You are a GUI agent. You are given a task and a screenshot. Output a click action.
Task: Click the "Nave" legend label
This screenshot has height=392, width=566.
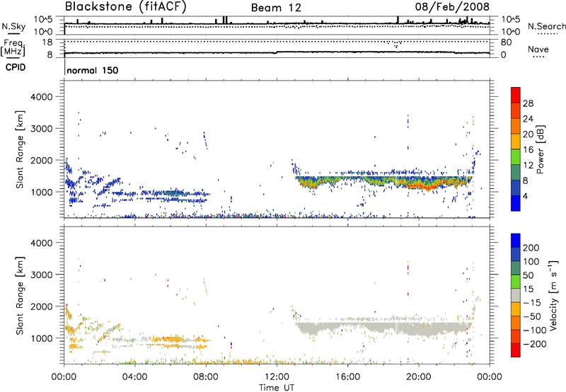click(x=538, y=49)
